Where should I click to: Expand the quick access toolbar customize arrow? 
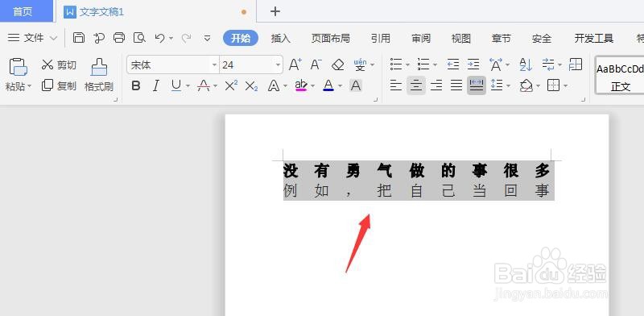pyautogui.click(x=208, y=38)
